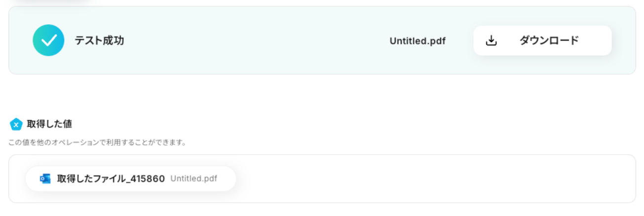This screenshot has height=216, width=644.
Task: Click the word 取得したファイル in the chip
Action: 90,179
